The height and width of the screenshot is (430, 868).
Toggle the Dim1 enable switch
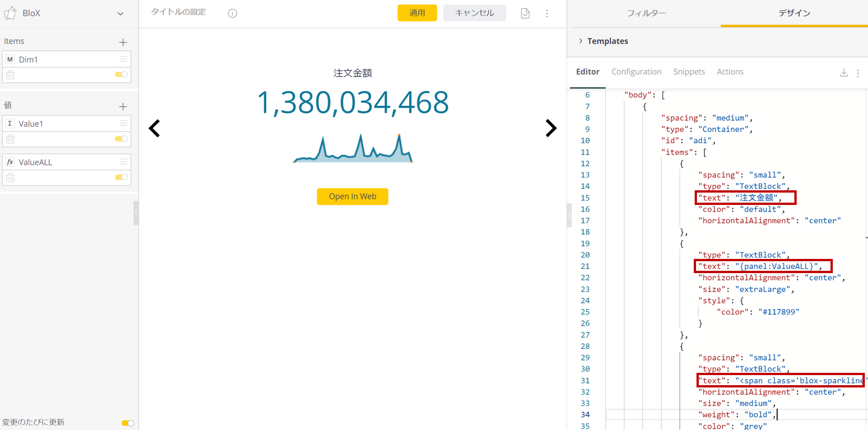pyautogui.click(x=121, y=75)
